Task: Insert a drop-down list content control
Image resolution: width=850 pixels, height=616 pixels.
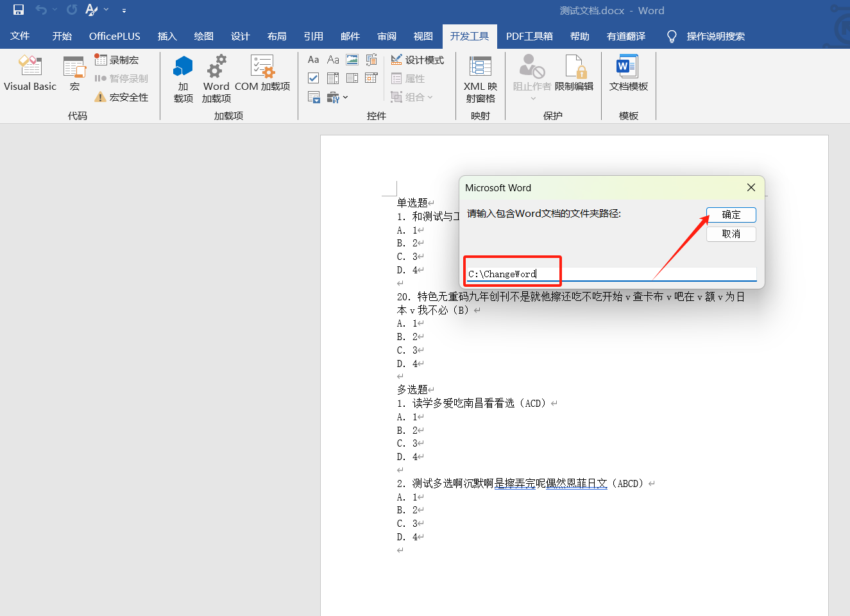Action: [x=352, y=78]
